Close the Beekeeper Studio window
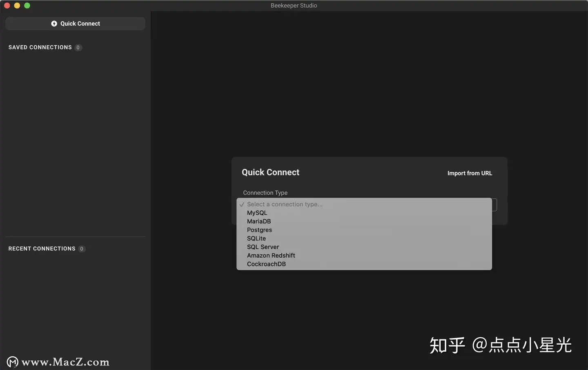 (x=7, y=5)
